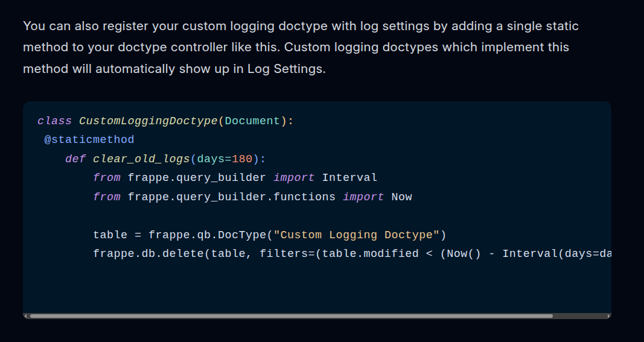The height and width of the screenshot is (342, 644).
Task: Click frappe.query_builder.functions module path
Action: [x=231, y=197]
